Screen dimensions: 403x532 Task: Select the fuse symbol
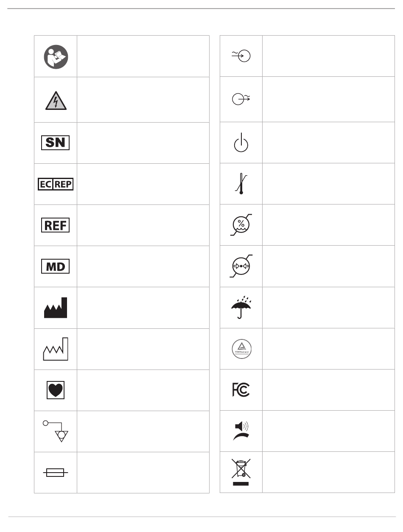(55, 473)
